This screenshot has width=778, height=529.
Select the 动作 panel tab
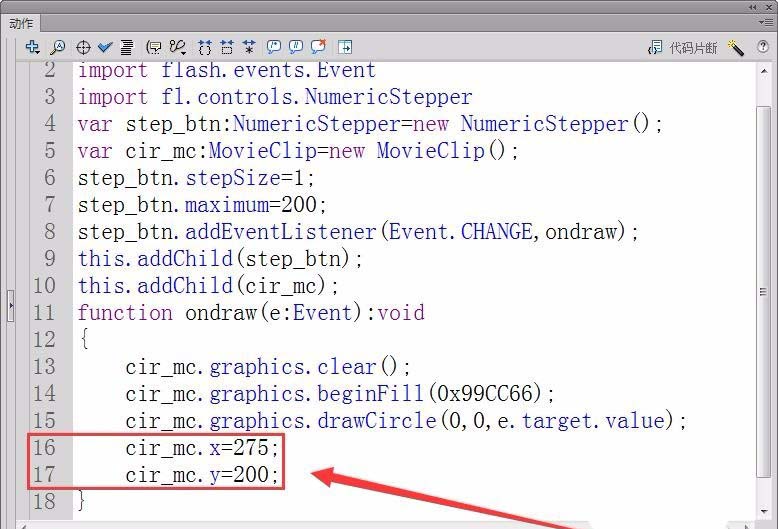click(x=21, y=23)
